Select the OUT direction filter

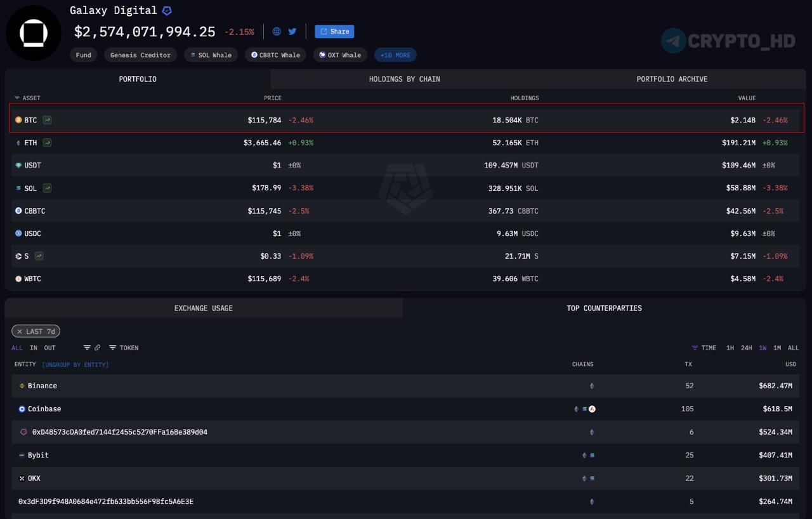pos(50,348)
